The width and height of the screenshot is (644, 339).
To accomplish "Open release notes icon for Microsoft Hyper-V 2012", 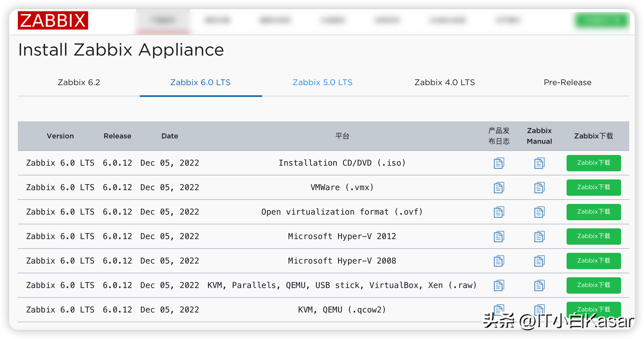I will coord(499,237).
